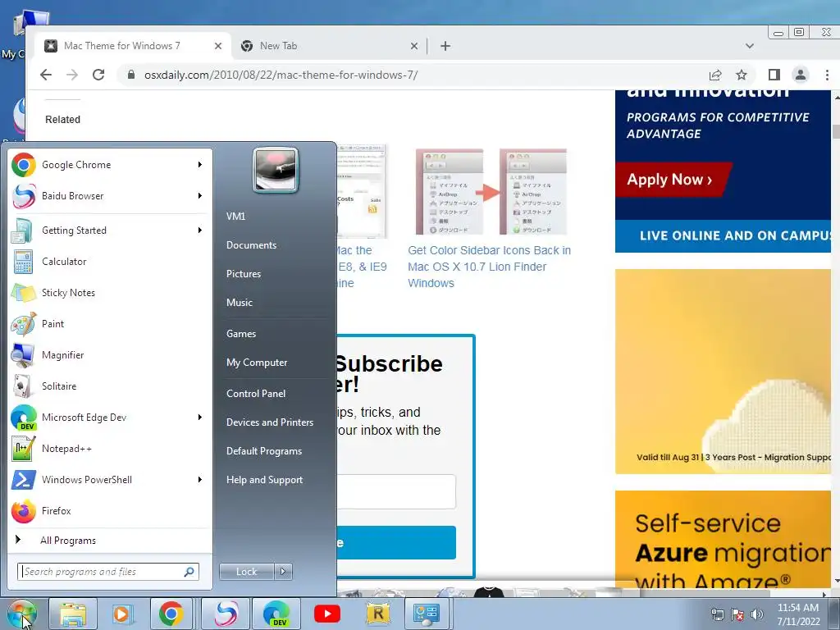Expand Windows PowerShell jump list arrow
Viewport: 840px width, 630px height.
click(200, 479)
